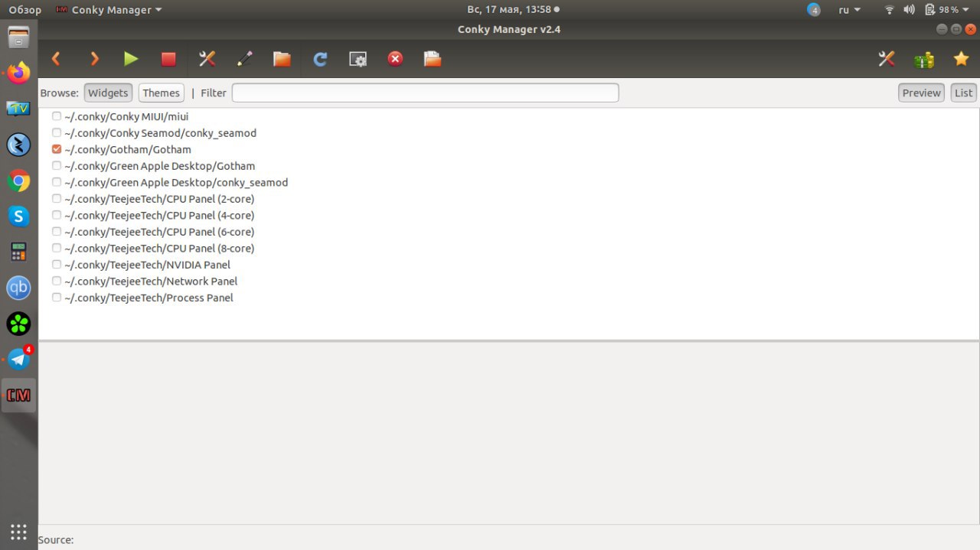Enable CPU Panel (2-core) checkbox

point(57,199)
